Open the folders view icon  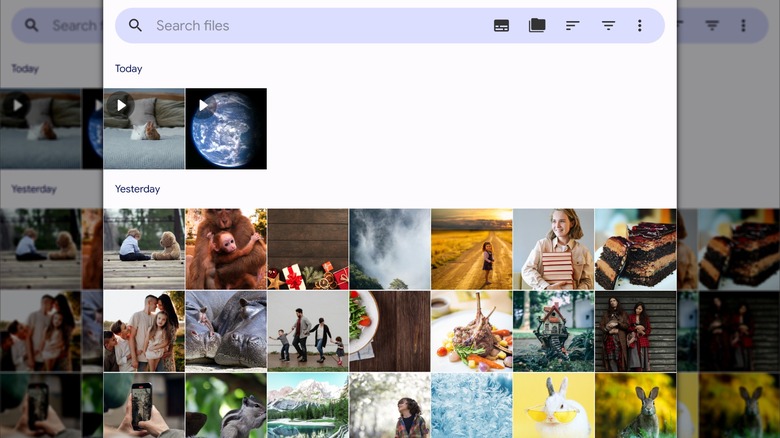click(537, 26)
